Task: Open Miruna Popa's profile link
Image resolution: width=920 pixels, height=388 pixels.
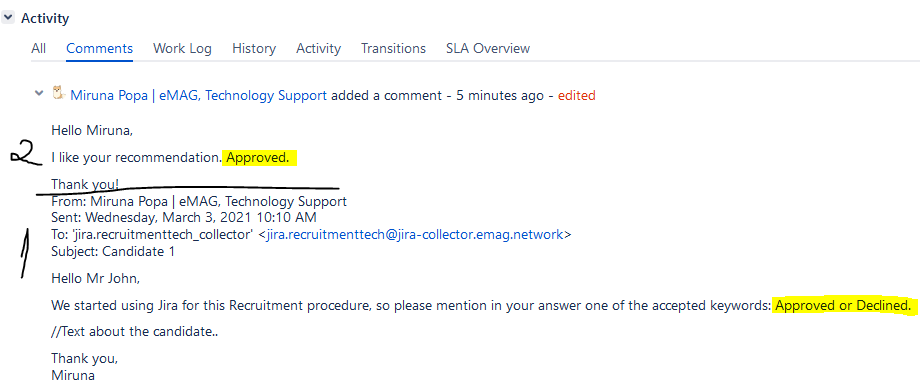Action: click(198, 96)
